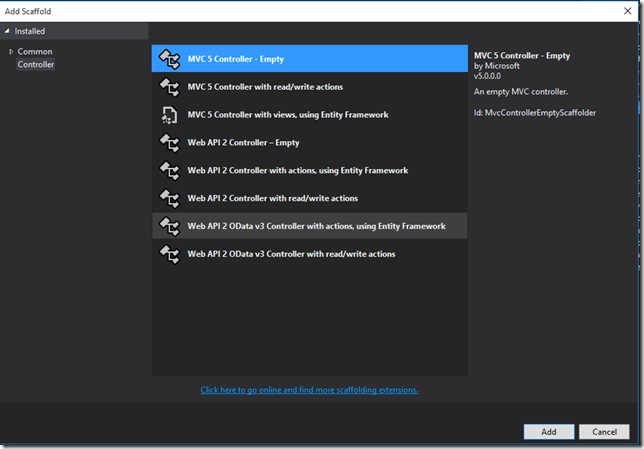This screenshot has height=449, width=644.
Task: Expand the Common tree node arrow
Action: [11, 52]
